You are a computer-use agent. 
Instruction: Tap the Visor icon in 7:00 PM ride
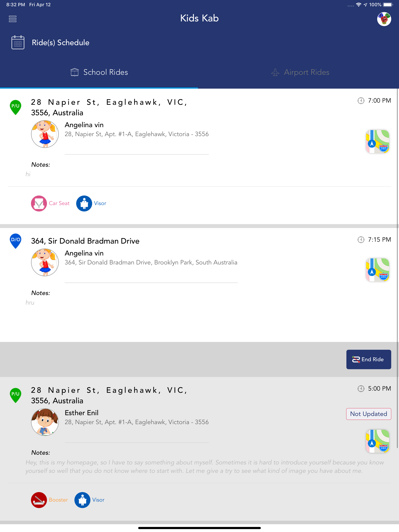point(84,203)
